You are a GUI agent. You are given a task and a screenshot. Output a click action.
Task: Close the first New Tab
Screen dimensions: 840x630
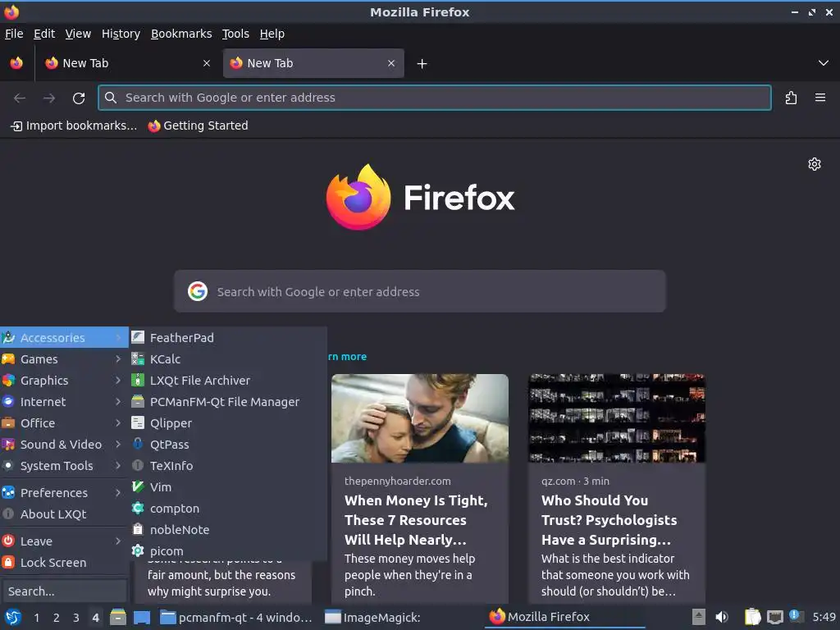[x=207, y=63]
